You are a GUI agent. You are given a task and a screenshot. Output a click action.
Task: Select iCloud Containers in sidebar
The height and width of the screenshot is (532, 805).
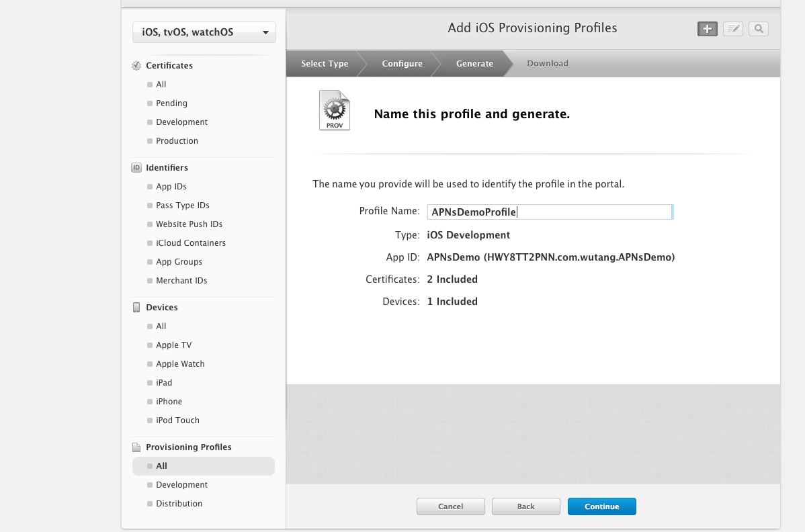click(191, 243)
